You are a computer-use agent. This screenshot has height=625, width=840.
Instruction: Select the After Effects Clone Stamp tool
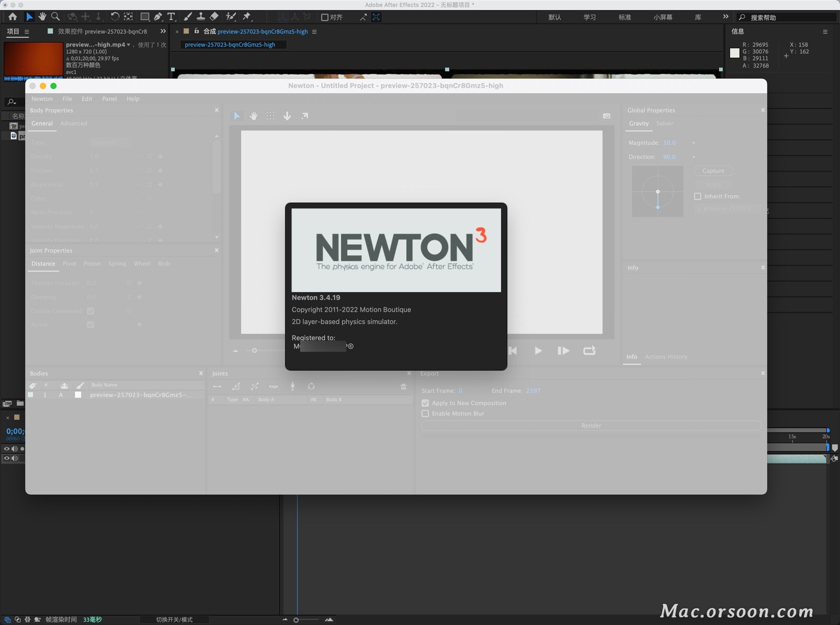click(201, 17)
